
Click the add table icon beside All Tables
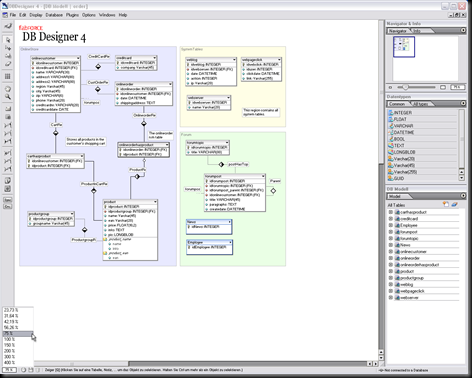pos(446,204)
